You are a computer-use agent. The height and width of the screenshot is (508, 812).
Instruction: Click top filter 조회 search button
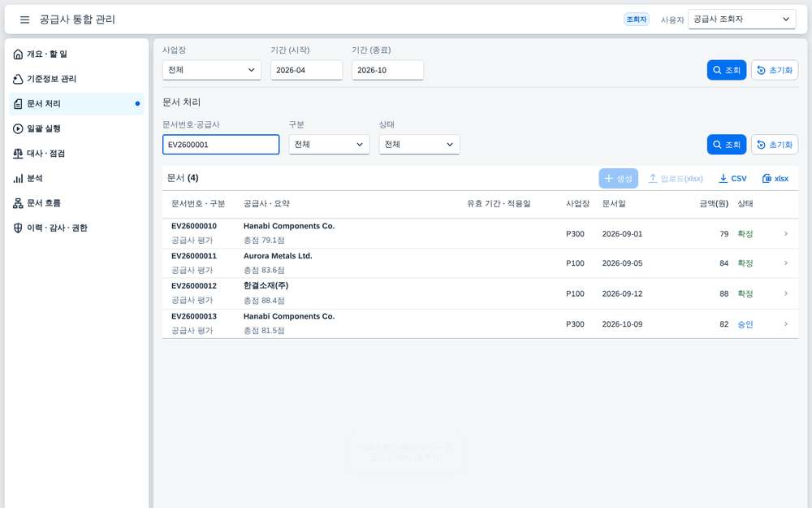(x=727, y=70)
